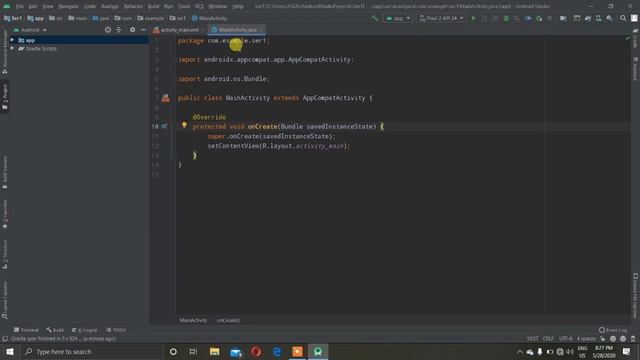
Task: Open Windows Start menu
Action: (10, 351)
